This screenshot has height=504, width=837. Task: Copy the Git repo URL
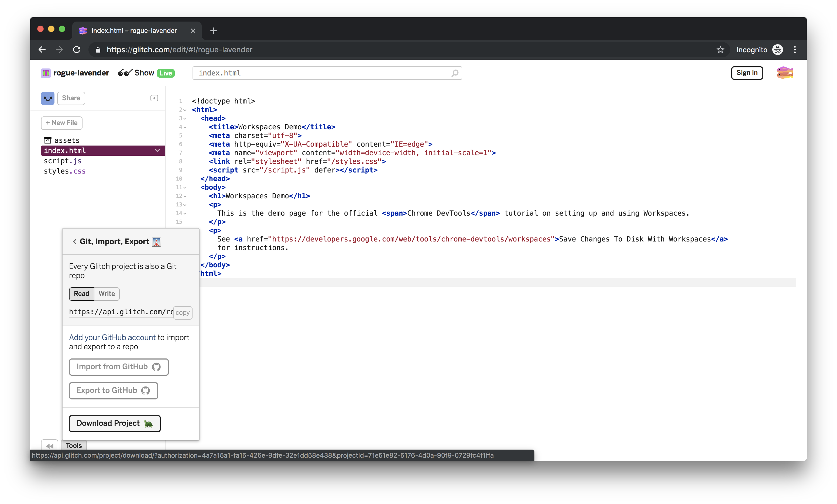(x=182, y=312)
